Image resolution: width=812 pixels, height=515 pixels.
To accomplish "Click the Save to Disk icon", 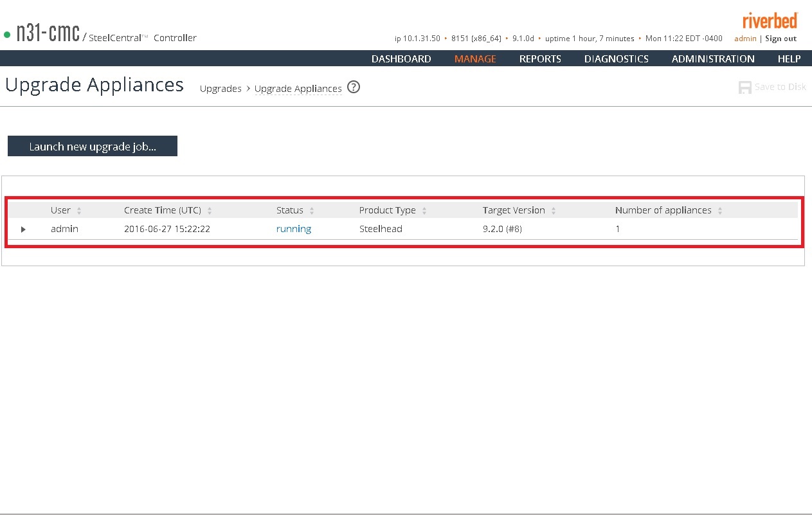I will click(x=745, y=87).
